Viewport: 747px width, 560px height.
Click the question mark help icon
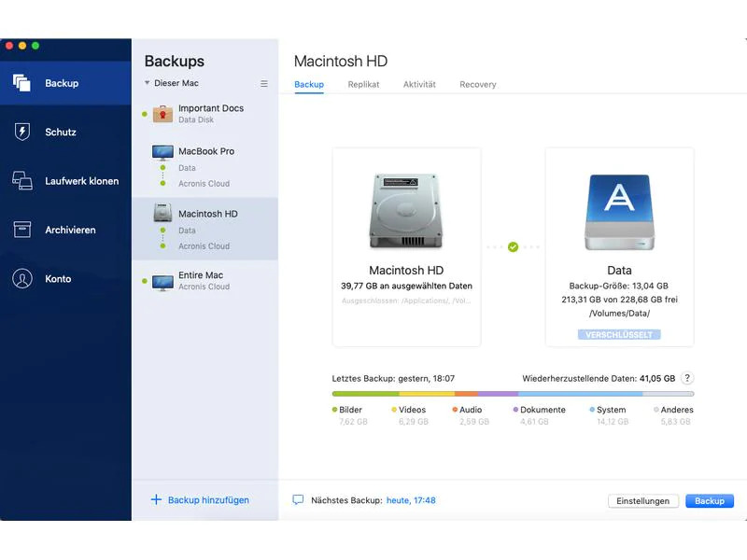pos(687,378)
